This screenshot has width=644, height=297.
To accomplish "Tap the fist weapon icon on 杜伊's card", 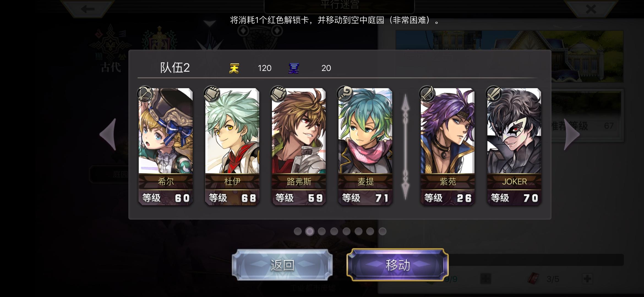I will [x=212, y=94].
